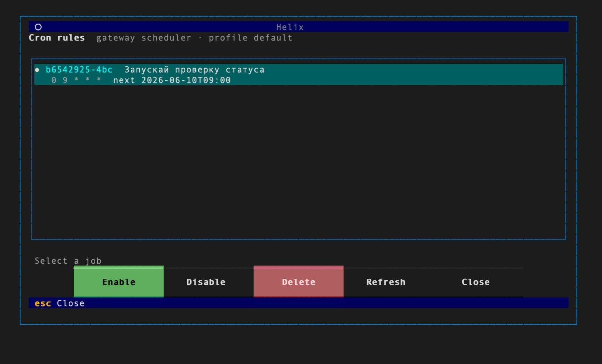Click the Select a job status message

click(68, 261)
